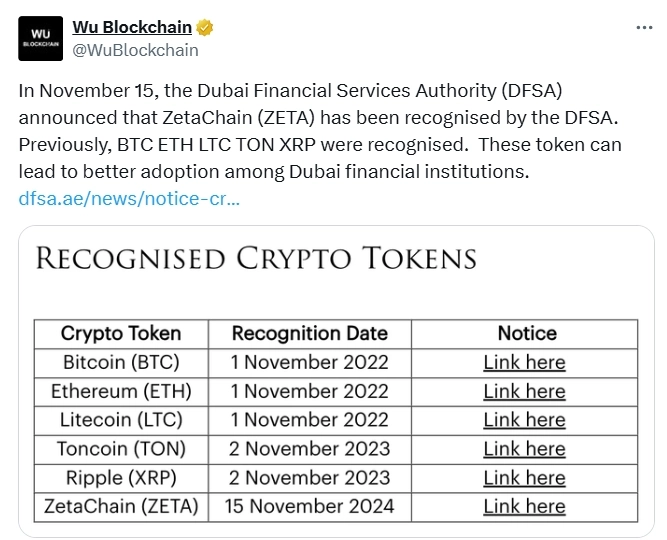Click the "Notice" column header
Viewport: 667px width, 540px height.
click(527, 334)
